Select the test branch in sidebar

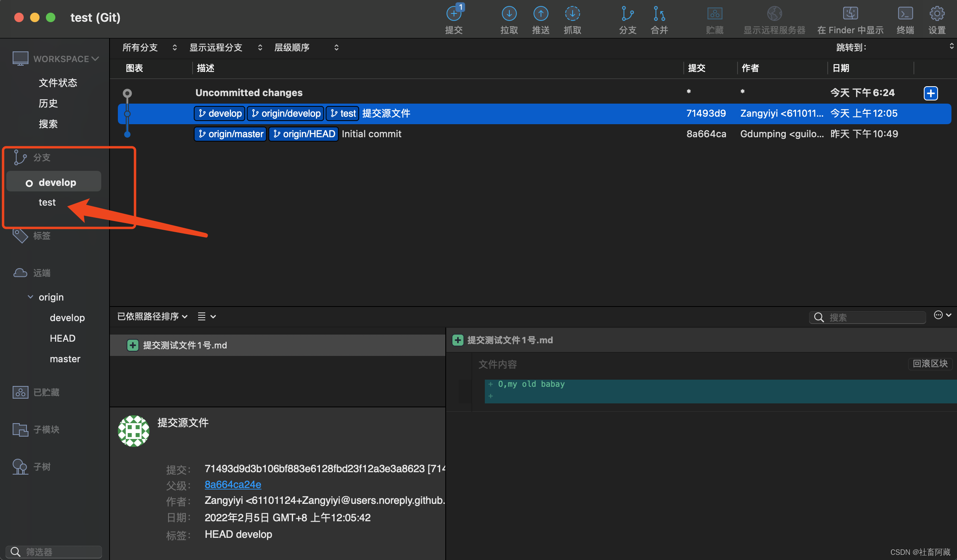(47, 202)
